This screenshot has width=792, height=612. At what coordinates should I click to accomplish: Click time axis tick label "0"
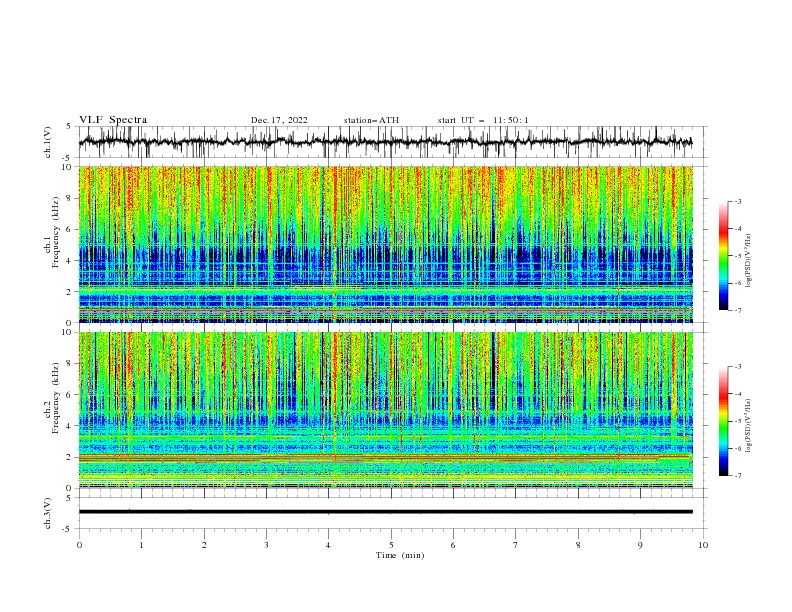(79, 545)
